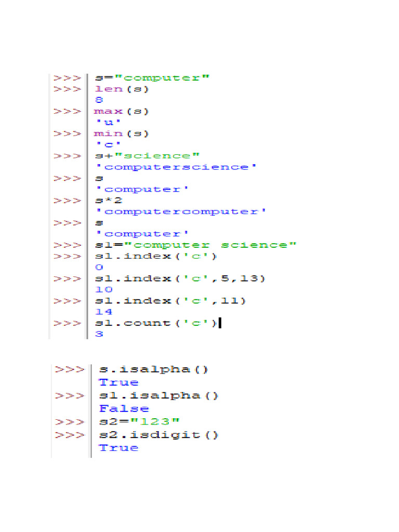399x532 pixels.
Task: Click the True output below s.isalpha()
Action: pyautogui.click(x=119, y=383)
